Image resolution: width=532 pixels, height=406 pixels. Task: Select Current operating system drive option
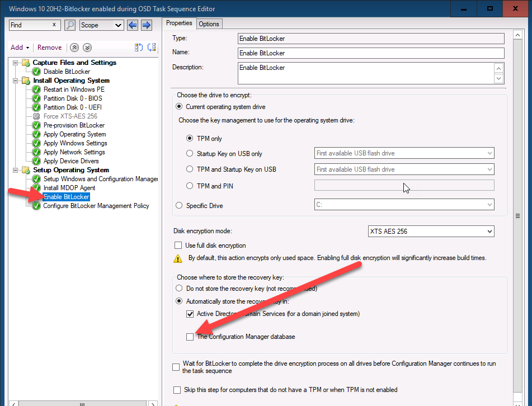[179, 106]
